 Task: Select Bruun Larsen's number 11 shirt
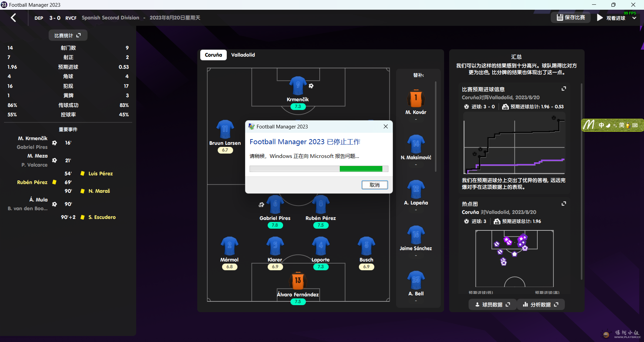[x=225, y=129]
